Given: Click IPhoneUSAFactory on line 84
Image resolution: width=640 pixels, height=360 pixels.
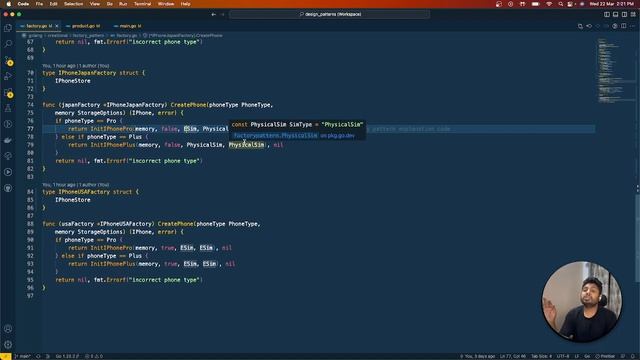Looking at the screenshot, I should (x=84, y=192).
